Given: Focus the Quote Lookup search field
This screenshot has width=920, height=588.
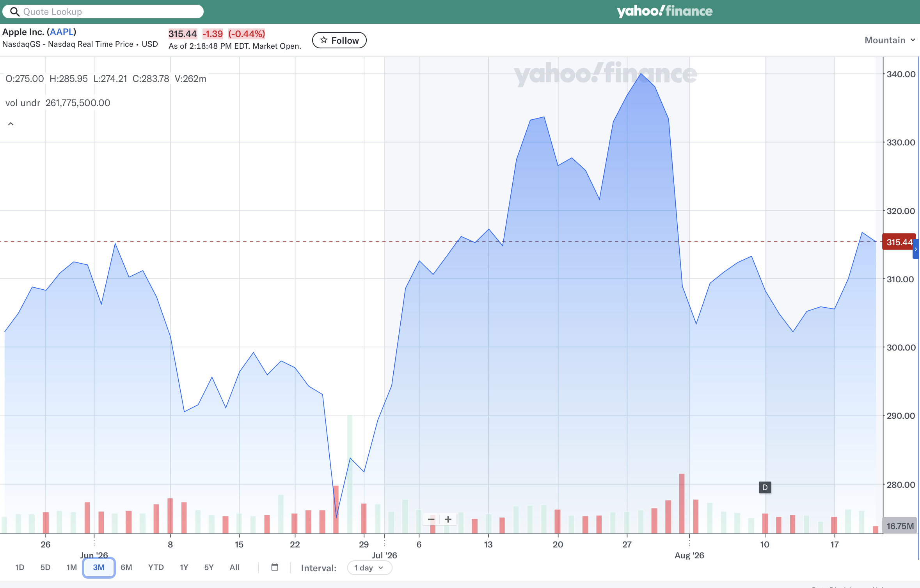Looking at the screenshot, I should point(103,12).
